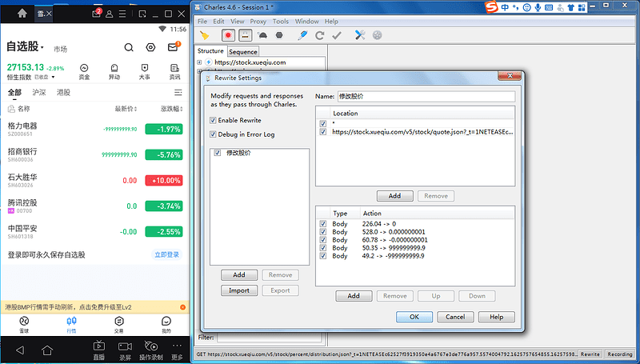Screen dimensions: 640x364
Task: Click Add below the Location list
Action: pos(394,196)
